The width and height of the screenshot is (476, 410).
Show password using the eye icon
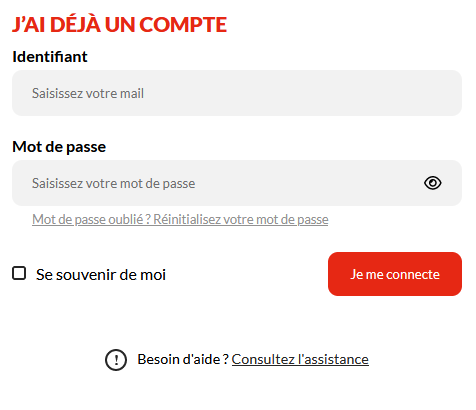(433, 183)
